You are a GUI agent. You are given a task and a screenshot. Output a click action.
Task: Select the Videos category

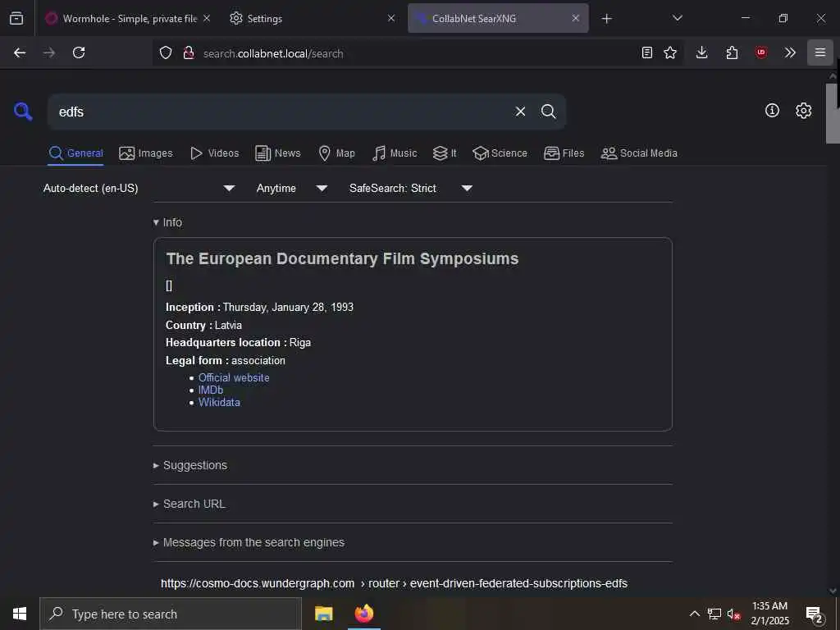tap(214, 153)
